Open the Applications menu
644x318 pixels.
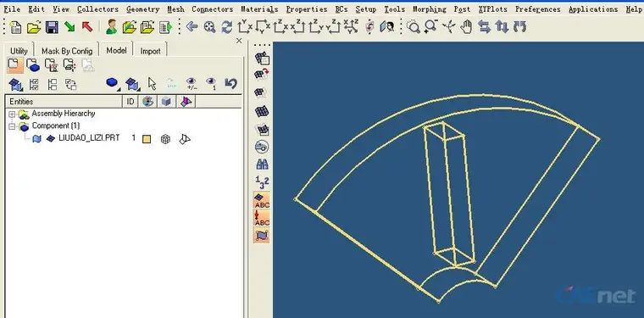pos(593,9)
